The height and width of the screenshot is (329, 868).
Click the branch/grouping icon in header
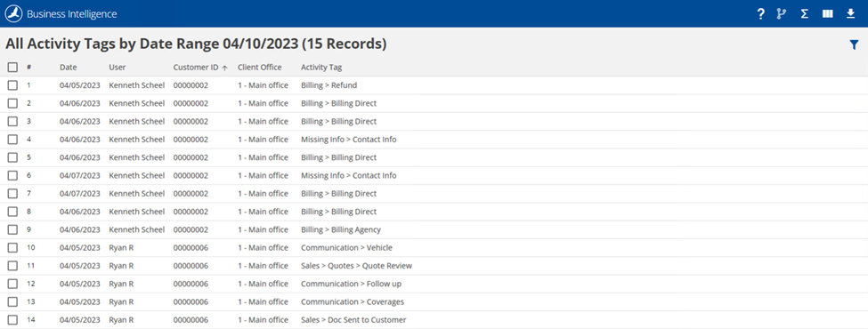click(x=782, y=14)
